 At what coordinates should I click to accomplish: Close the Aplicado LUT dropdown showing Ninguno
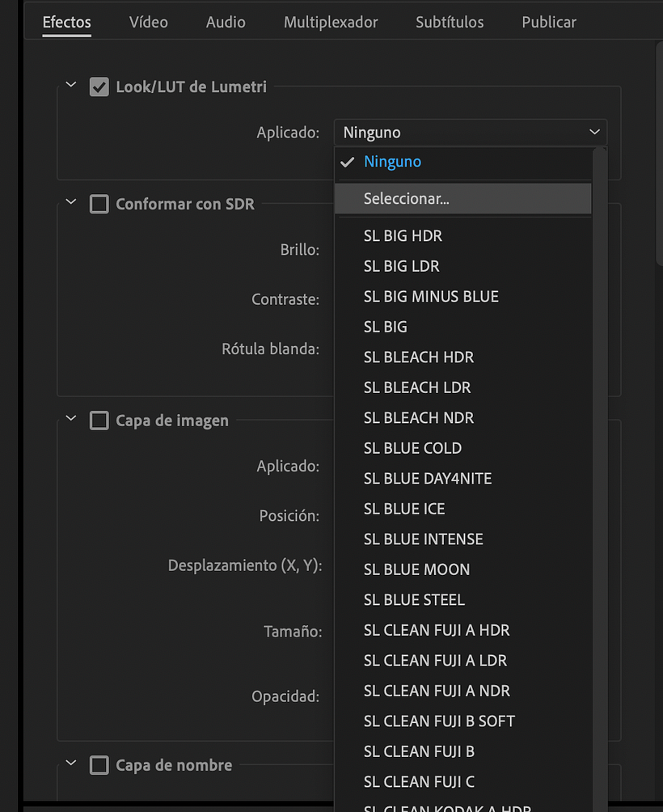tap(471, 133)
